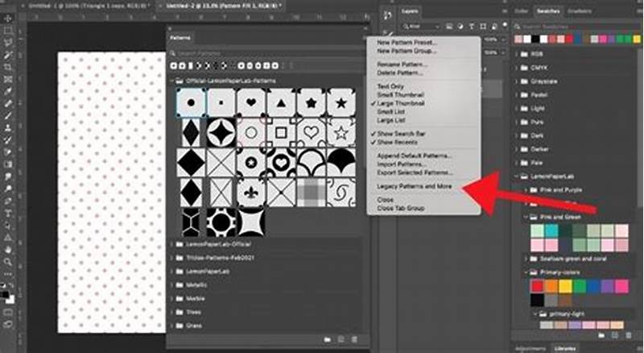The image size is (644, 353).
Task: Switch view to Small List
Action: coord(391,112)
